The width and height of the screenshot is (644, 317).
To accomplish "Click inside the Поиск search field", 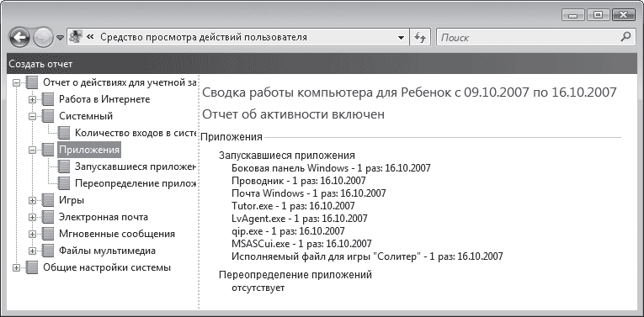I will pyautogui.click(x=528, y=38).
